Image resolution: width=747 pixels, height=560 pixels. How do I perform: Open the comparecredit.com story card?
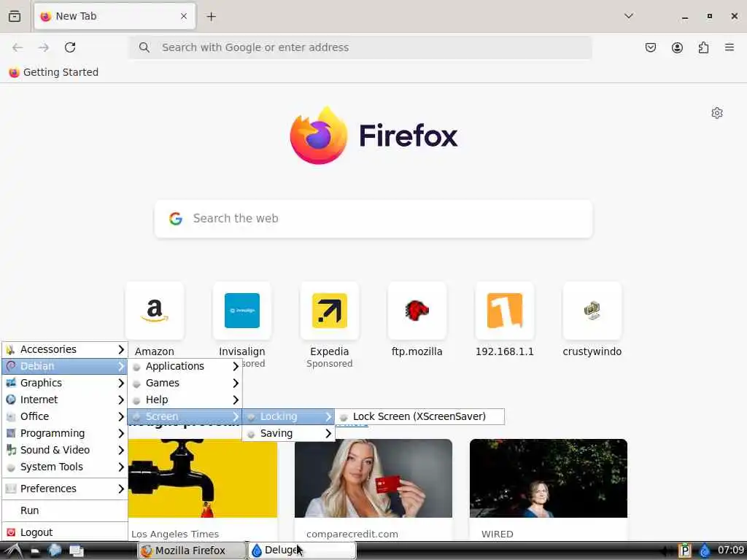pyautogui.click(x=373, y=489)
